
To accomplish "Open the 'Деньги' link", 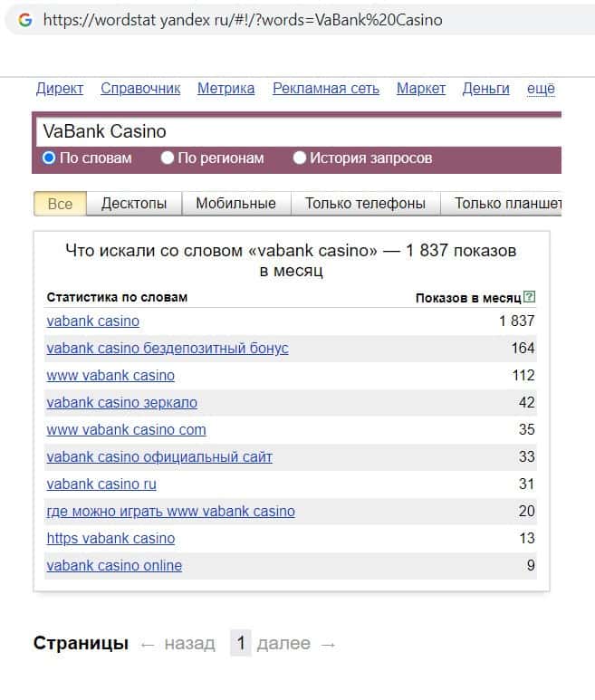I will (x=485, y=89).
